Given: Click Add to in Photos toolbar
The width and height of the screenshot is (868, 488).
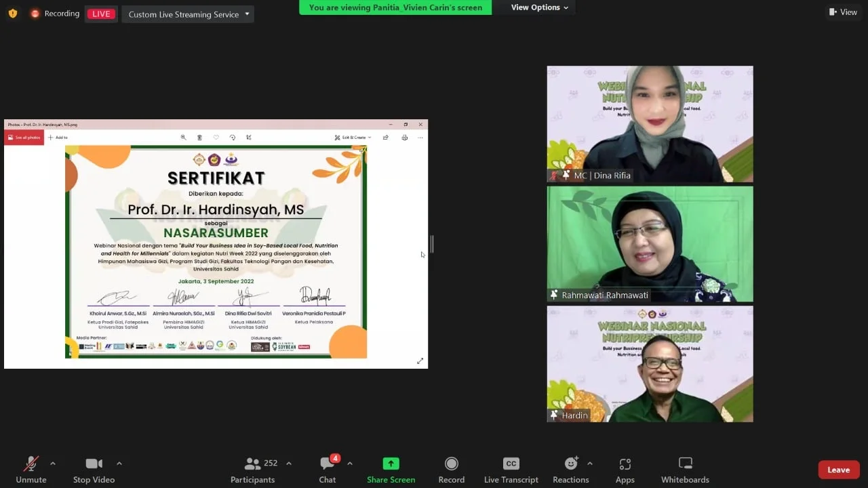Looking at the screenshot, I should click(58, 138).
